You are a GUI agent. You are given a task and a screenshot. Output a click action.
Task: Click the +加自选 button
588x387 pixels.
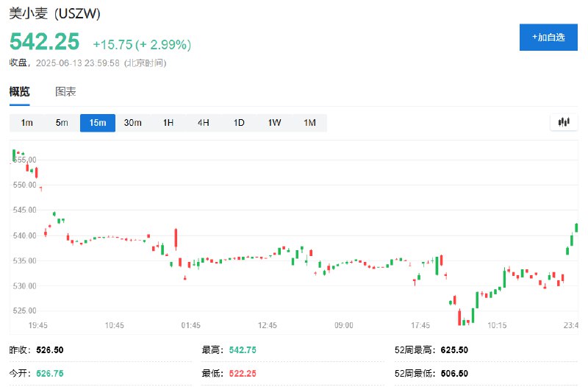coord(548,38)
